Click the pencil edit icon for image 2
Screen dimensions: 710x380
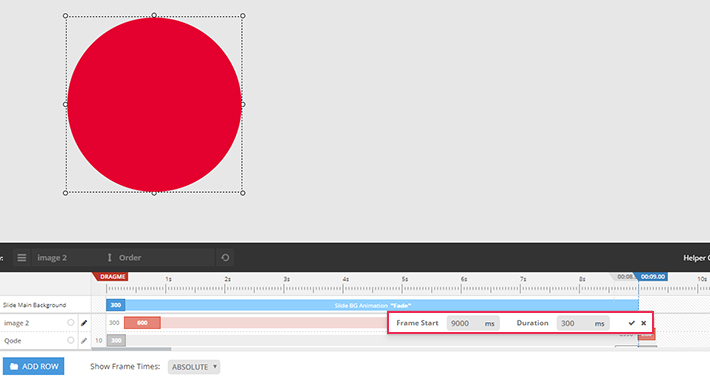coord(84,323)
